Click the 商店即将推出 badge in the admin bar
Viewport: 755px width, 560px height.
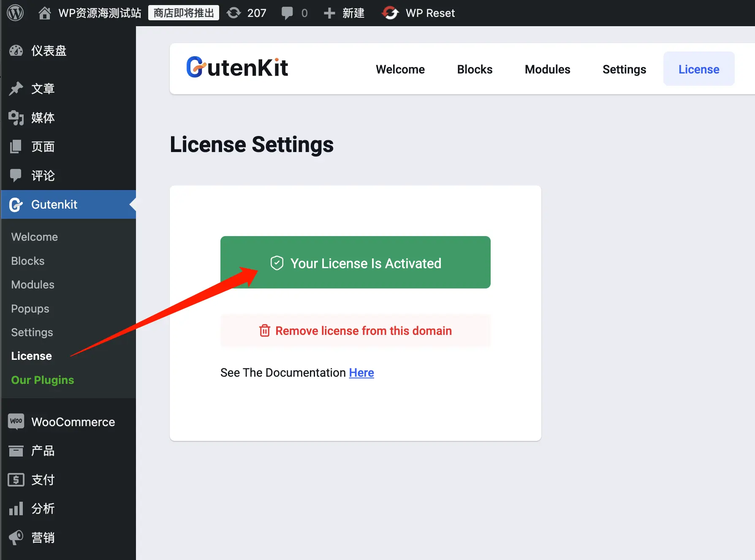coord(184,13)
